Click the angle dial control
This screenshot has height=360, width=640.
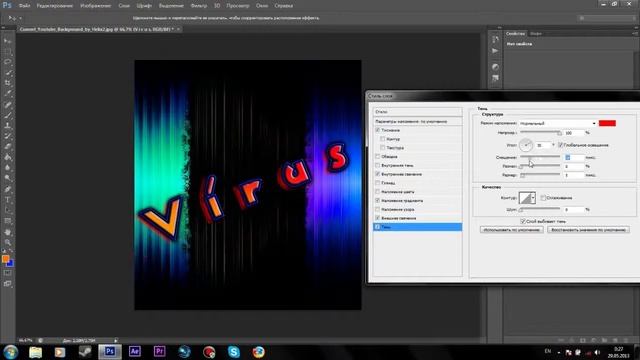(x=526, y=145)
